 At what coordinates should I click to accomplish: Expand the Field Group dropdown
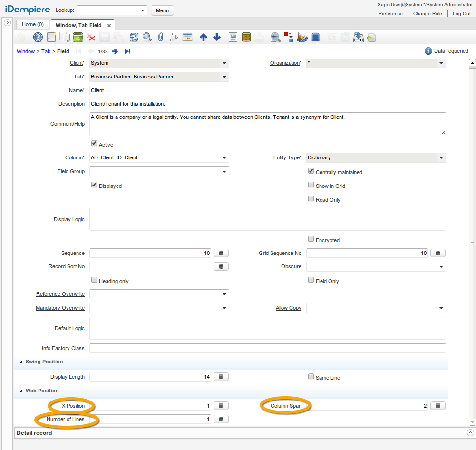click(x=224, y=171)
